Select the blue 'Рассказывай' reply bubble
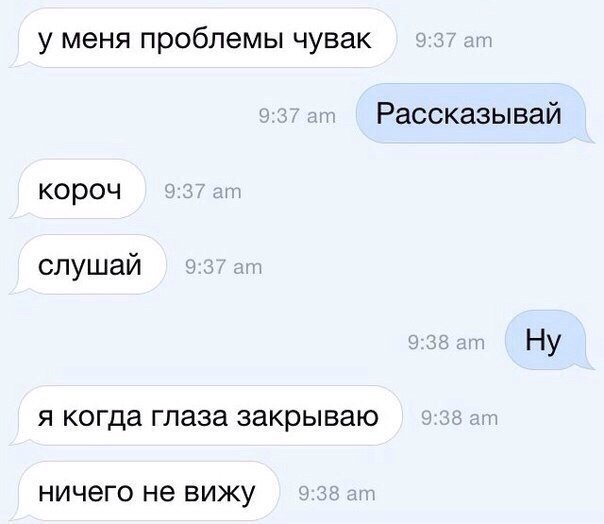The image size is (604, 524). [x=475, y=114]
